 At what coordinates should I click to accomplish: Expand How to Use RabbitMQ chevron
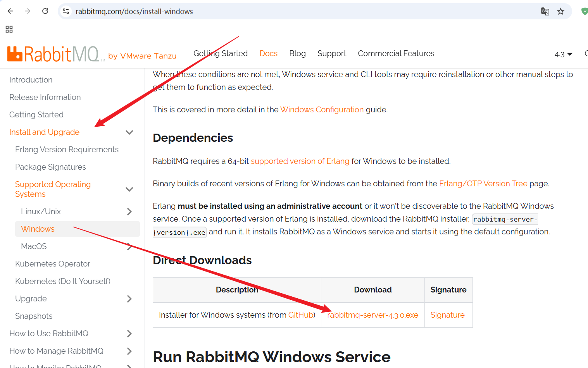coord(129,334)
